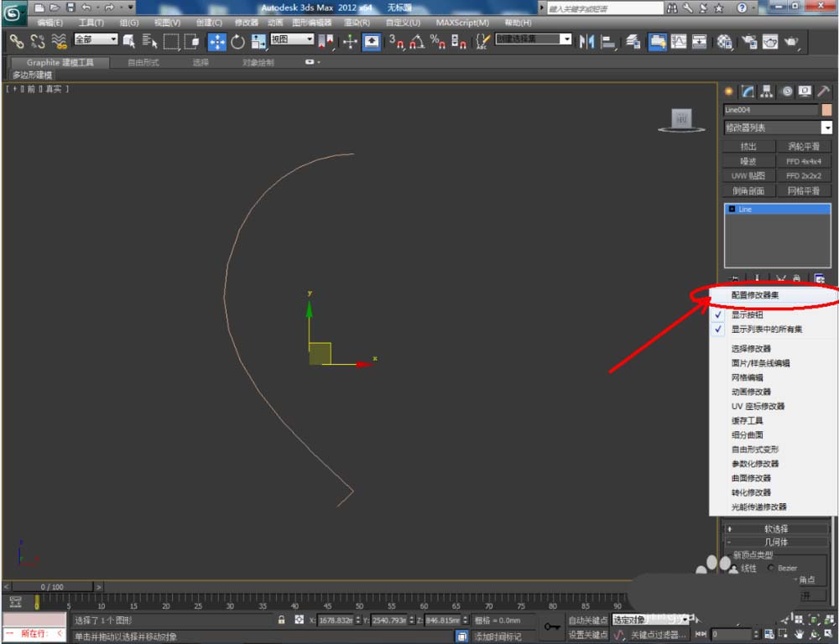Click the Configure Modifier Sets icon
The height and width of the screenshot is (644, 839).
tap(819, 279)
